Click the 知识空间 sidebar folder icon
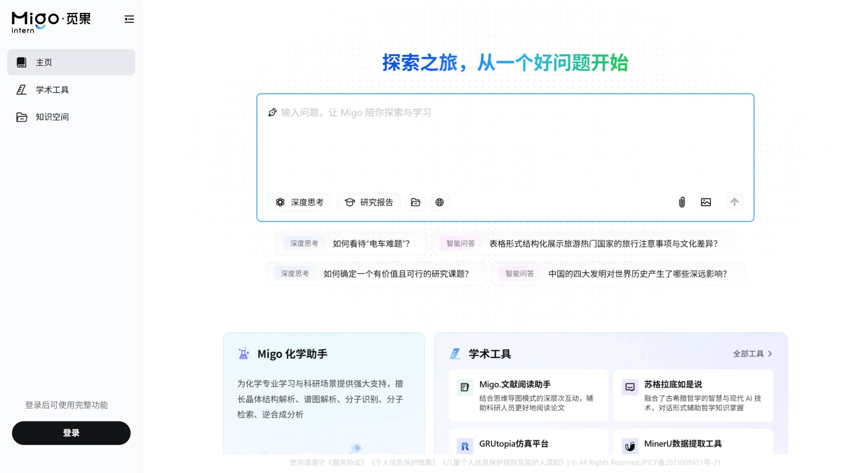The image size is (868, 473). [21, 117]
